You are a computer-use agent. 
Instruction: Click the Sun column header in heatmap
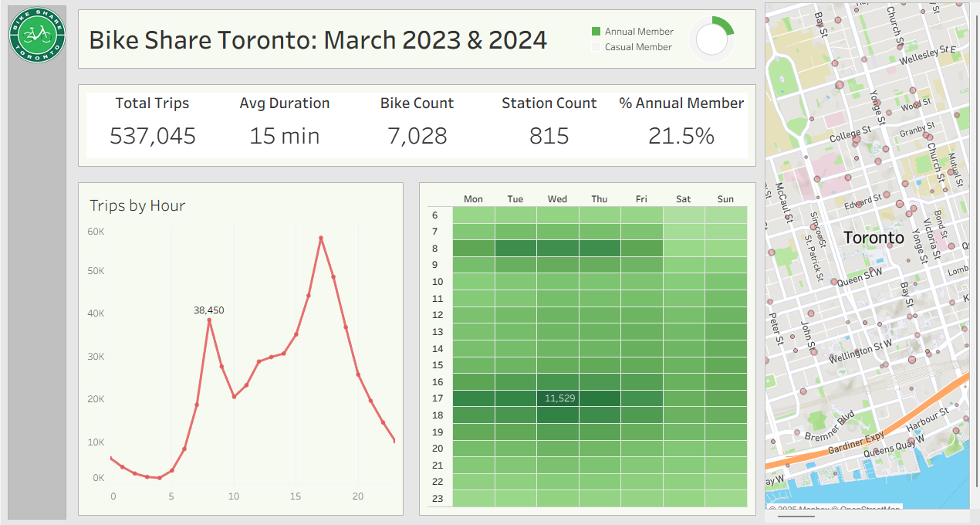[x=725, y=199]
